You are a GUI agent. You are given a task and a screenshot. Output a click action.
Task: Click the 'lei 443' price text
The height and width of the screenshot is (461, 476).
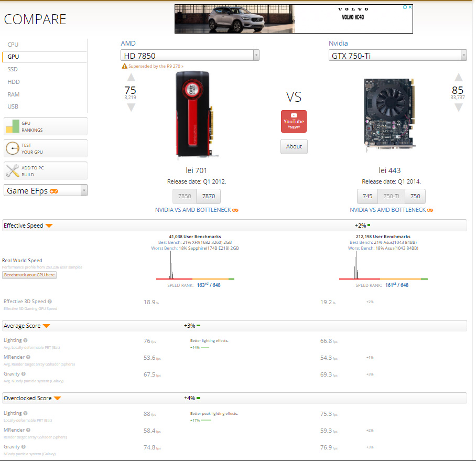point(390,170)
